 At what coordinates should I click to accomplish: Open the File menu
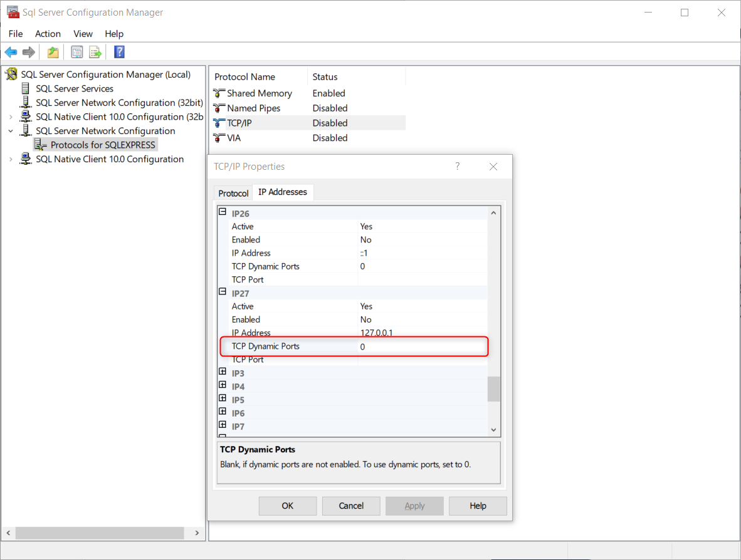(x=16, y=34)
